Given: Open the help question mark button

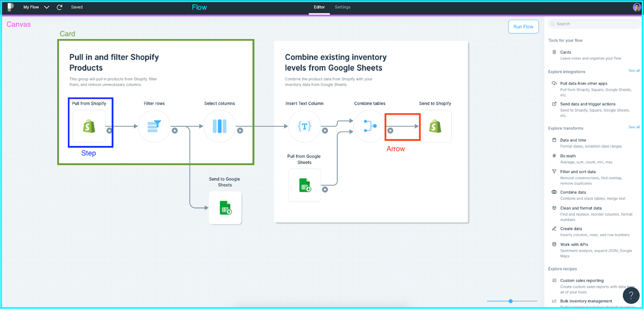Looking at the screenshot, I should coord(631,295).
